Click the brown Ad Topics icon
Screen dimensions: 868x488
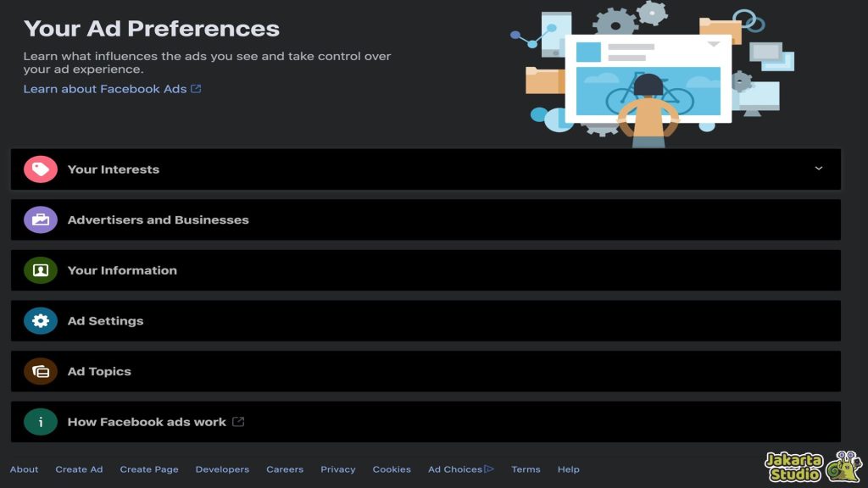[40, 371]
